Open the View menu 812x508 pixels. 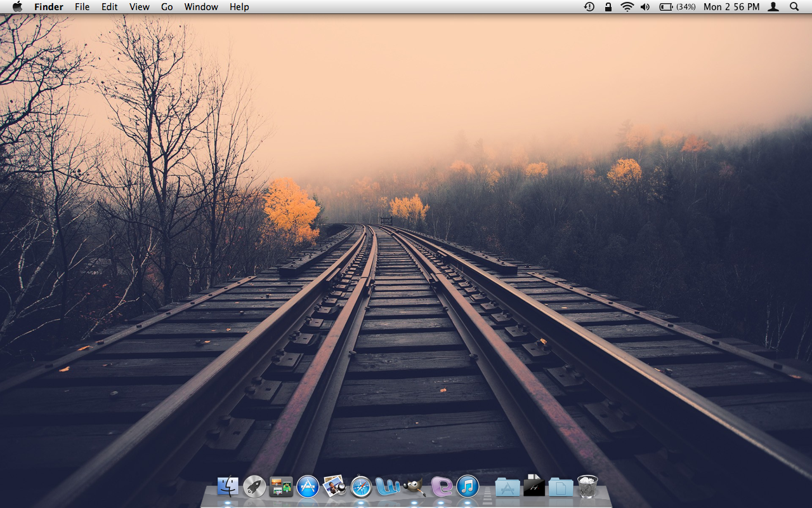coord(140,7)
